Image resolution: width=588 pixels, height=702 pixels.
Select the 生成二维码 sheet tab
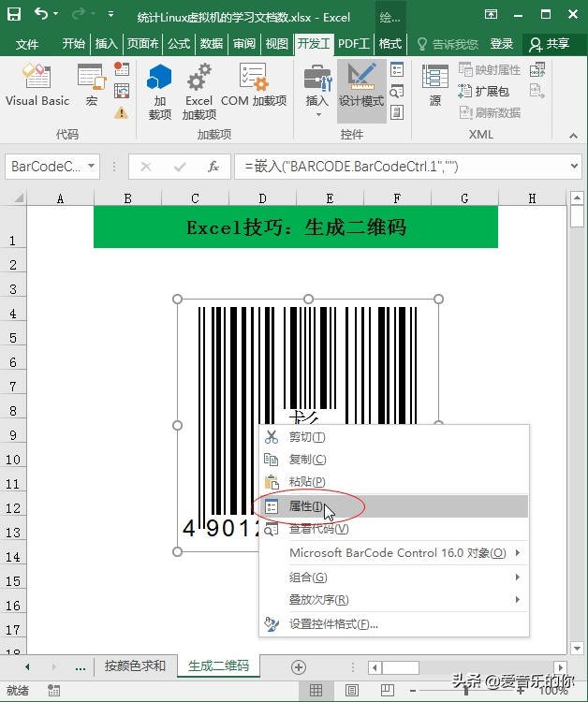coord(218,665)
